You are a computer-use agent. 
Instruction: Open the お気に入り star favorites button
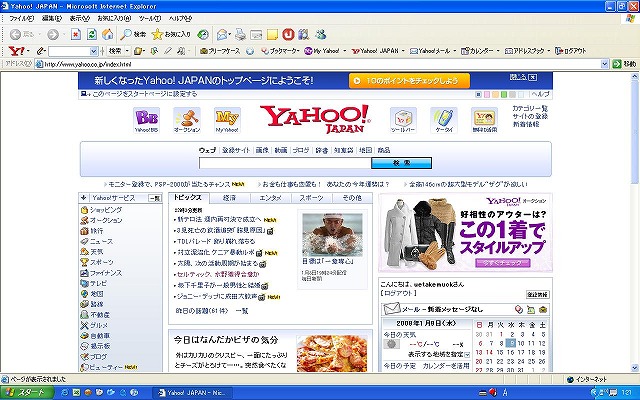[171, 34]
